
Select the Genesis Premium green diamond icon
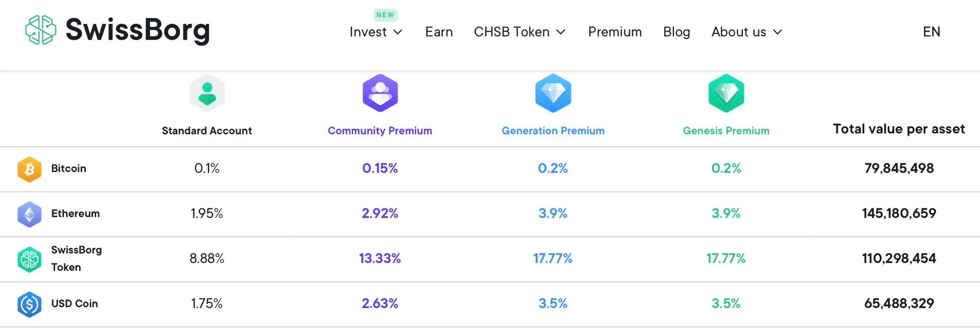(726, 93)
